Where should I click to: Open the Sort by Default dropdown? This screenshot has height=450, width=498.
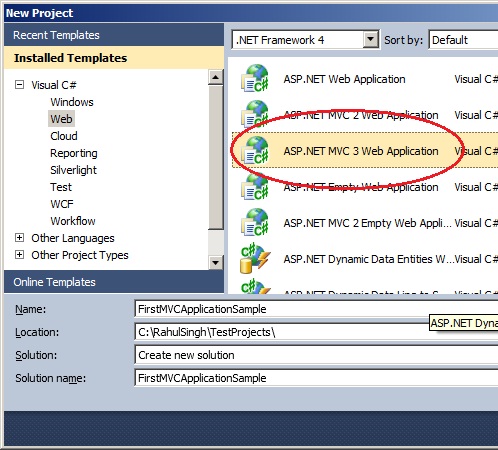[x=463, y=40]
